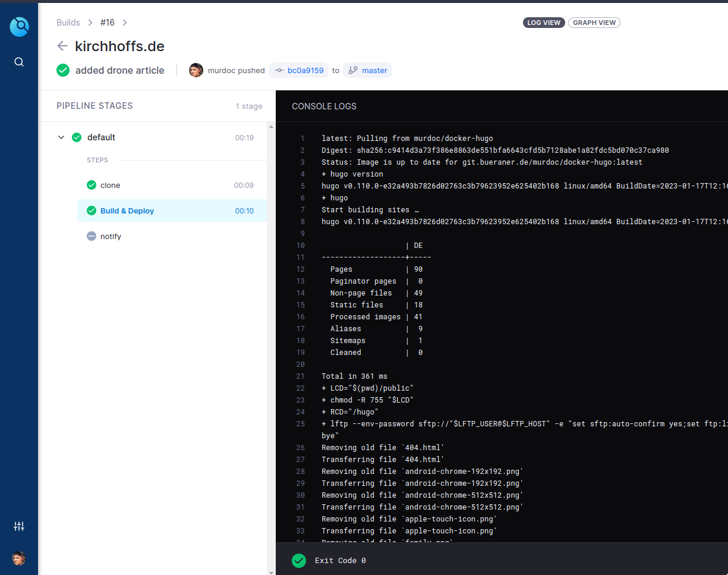Click the clone step success icon

92,185
